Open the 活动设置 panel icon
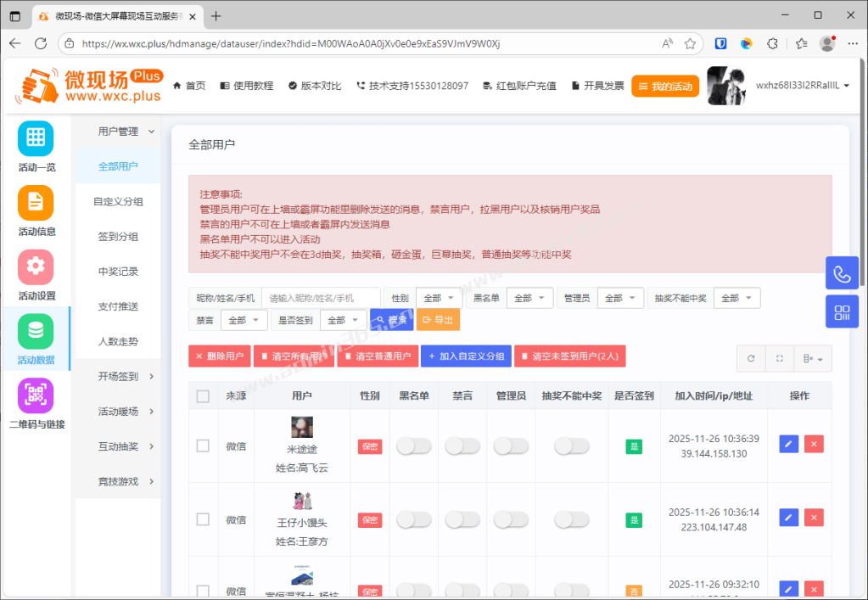The height and width of the screenshot is (600, 868). click(x=35, y=266)
